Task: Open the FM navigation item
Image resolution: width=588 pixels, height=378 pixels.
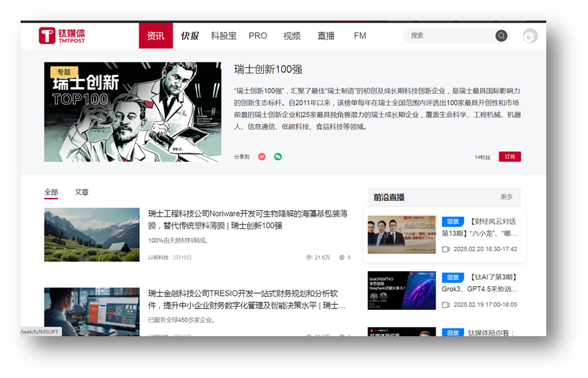Action: (360, 35)
